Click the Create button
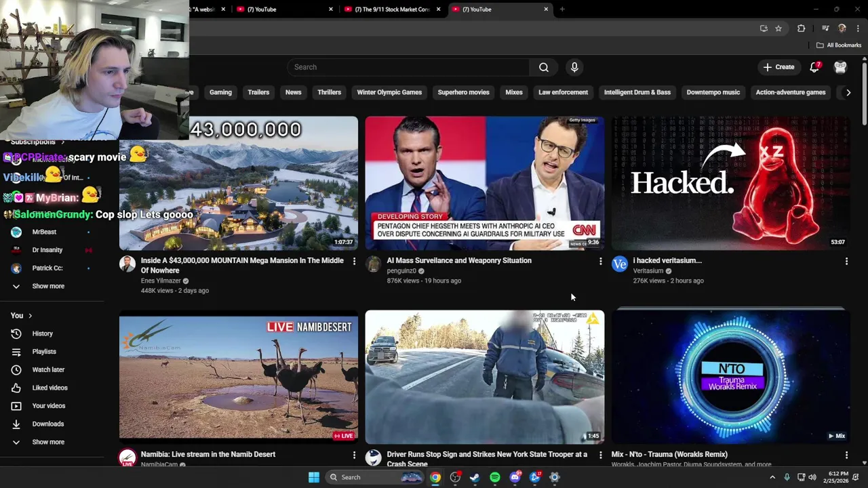868x488 pixels. [x=778, y=67]
